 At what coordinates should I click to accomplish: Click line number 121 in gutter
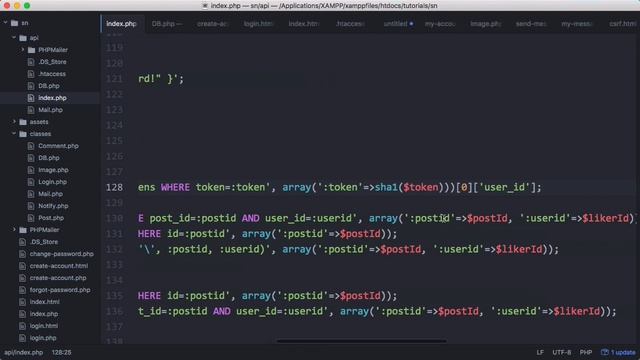point(114,79)
